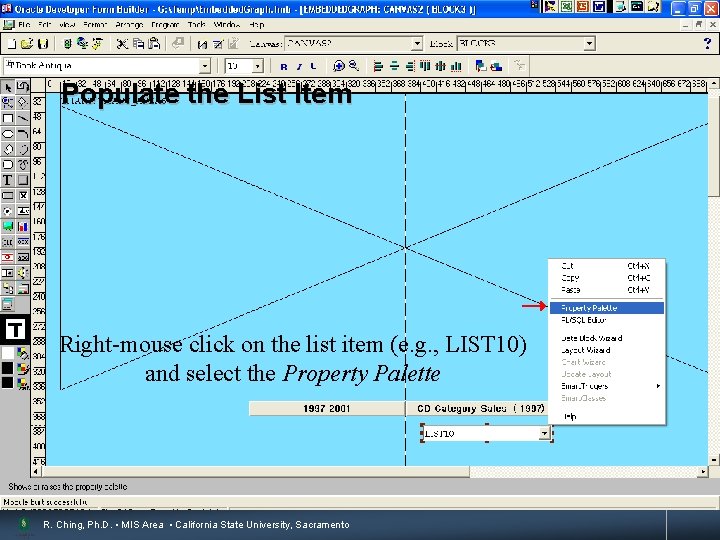The image size is (720, 540).
Task: Click the Zoom In magnifier icon
Action: pyautogui.click(x=338, y=66)
